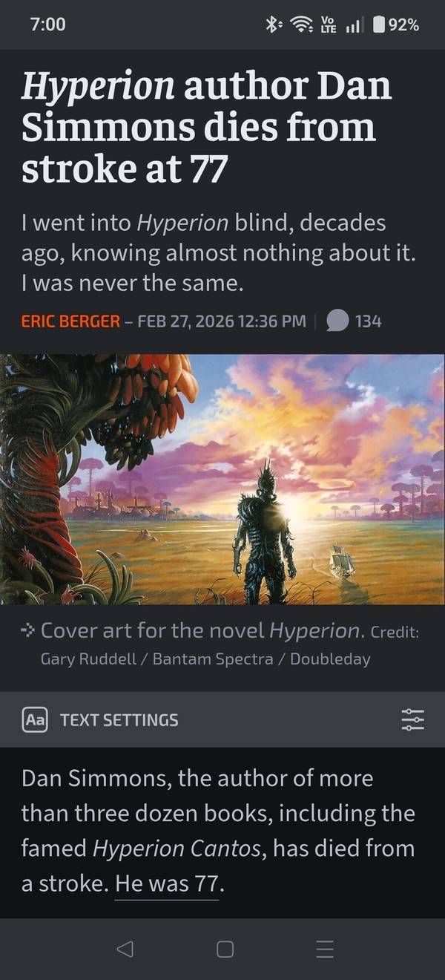The image size is (445, 980).
Task: Open the 134 comments count
Action: (x=368, y=321)
